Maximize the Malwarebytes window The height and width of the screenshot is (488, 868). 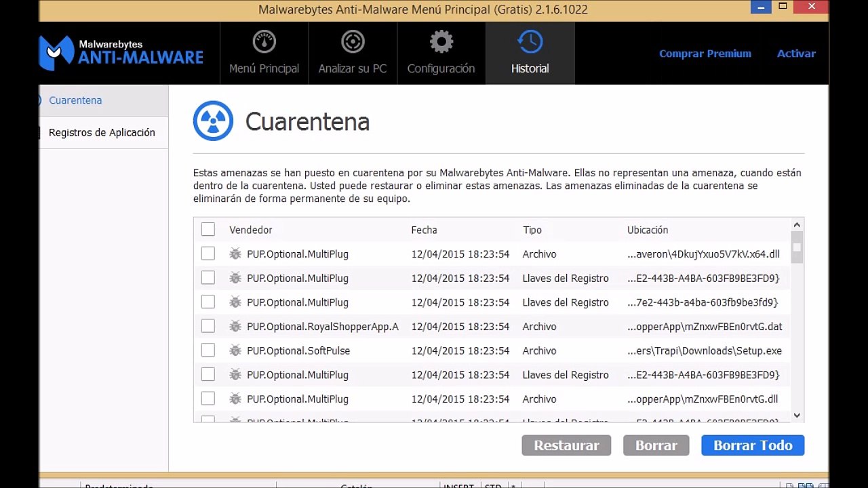[783, 7]
